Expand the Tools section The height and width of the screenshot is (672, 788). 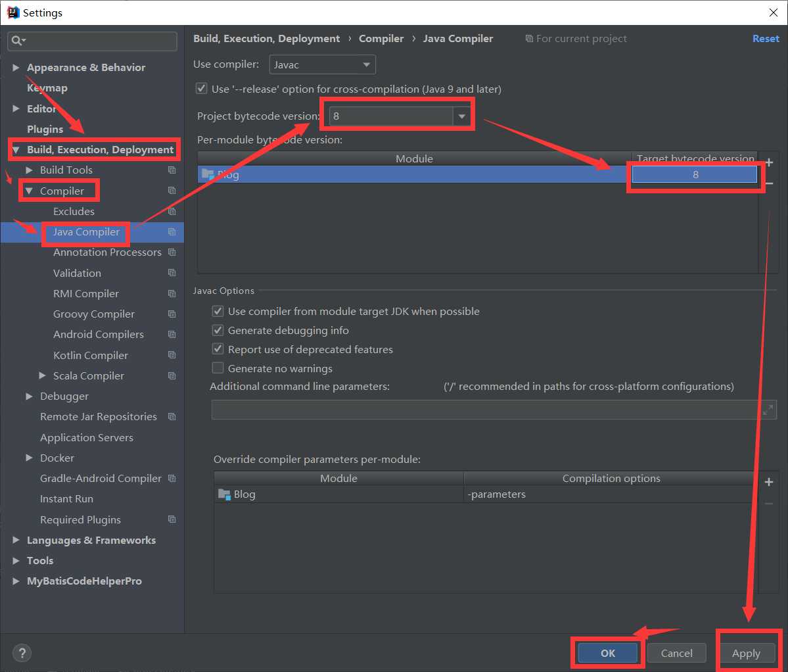(16, 560)
